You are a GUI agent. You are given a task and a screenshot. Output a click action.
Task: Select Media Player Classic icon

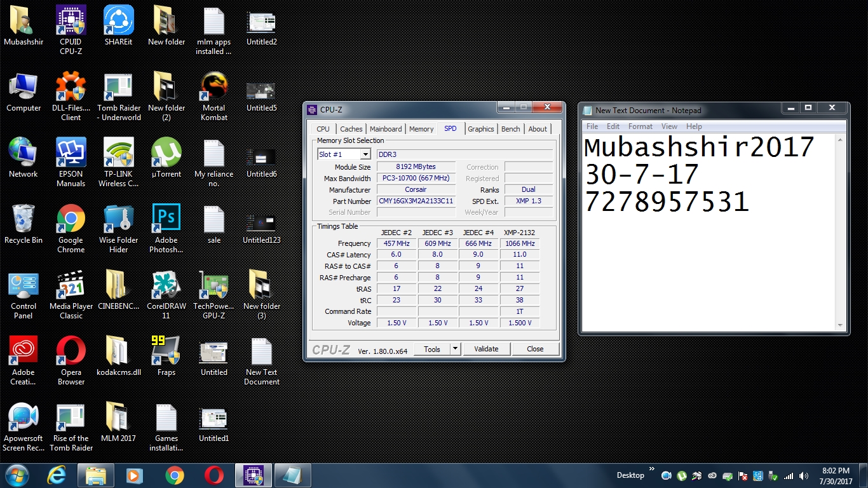(x=71, y=294)
